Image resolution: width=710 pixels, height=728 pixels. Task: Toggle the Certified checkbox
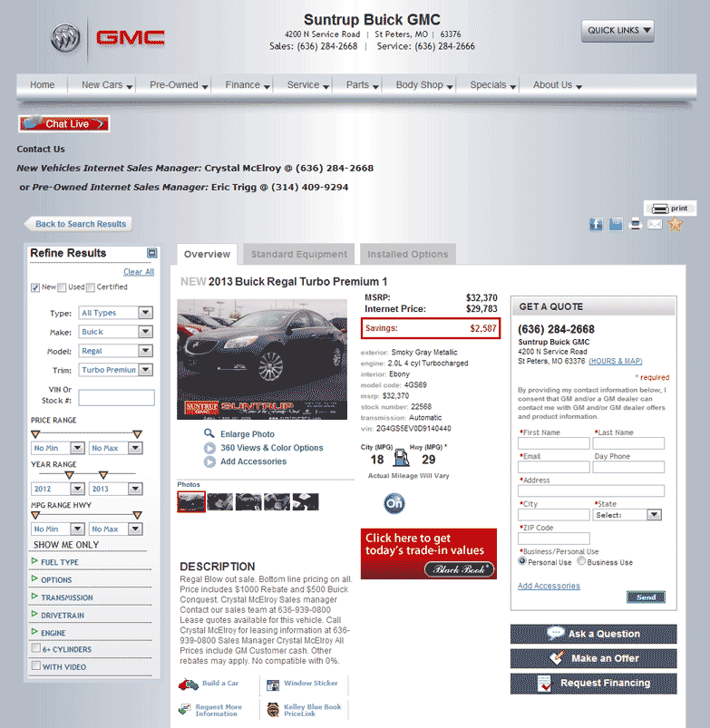(x=91, y=287)
